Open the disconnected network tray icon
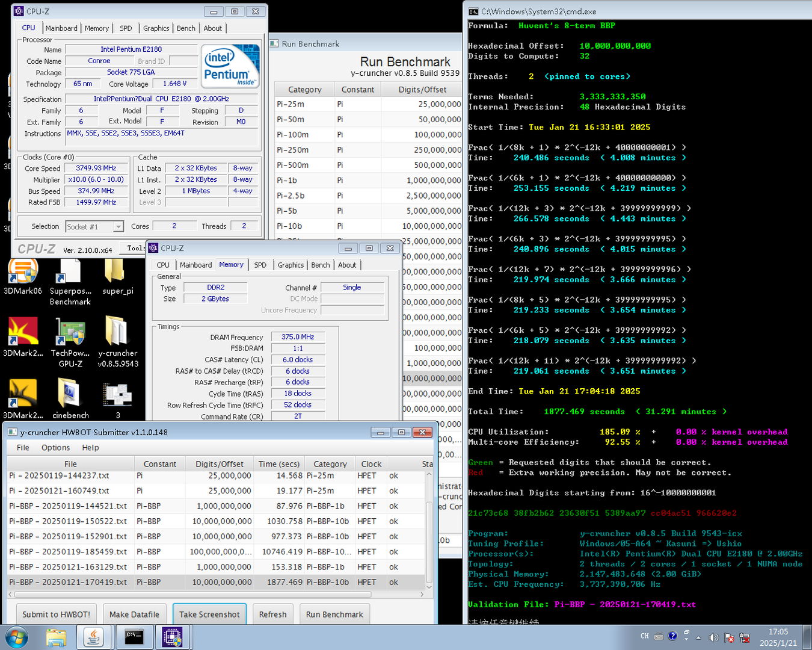The image size is (812, 650). 744,637
